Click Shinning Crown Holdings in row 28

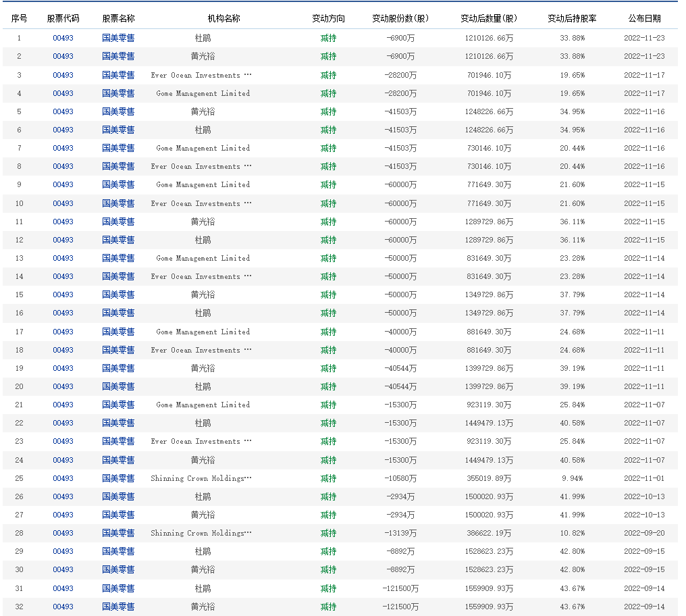click(201, 533)
